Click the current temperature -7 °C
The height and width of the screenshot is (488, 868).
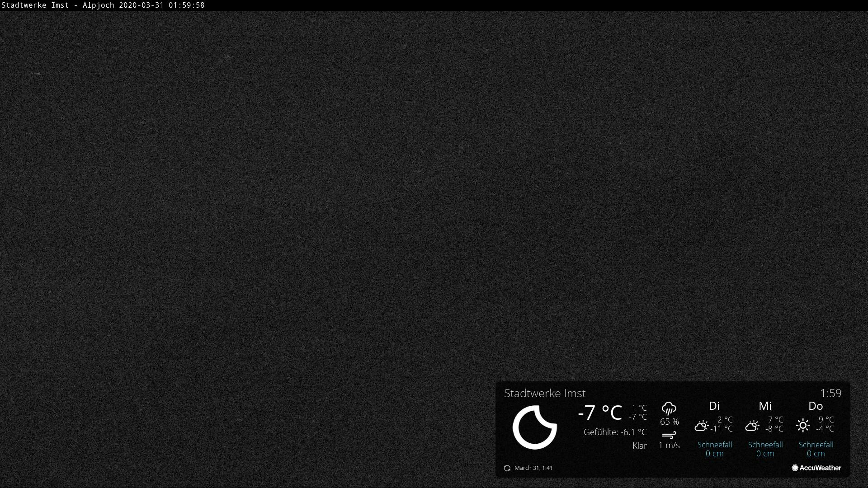(600, 412)
